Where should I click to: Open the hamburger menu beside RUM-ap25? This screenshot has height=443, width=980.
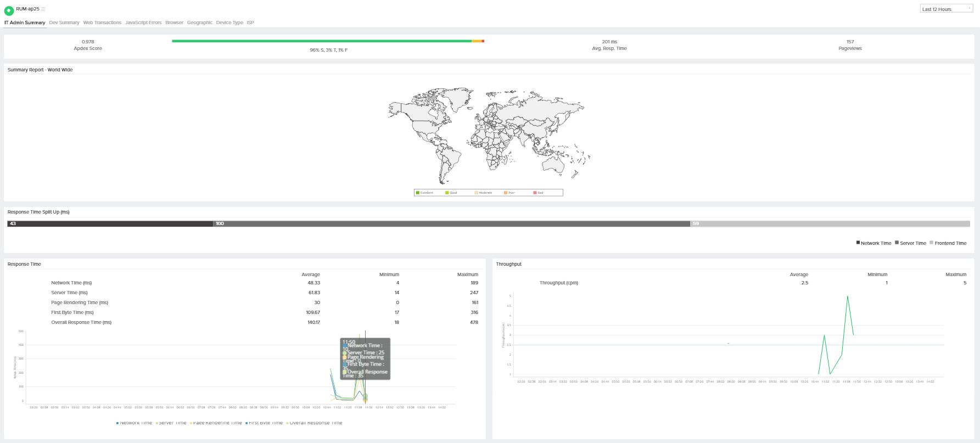pos(43,9)
